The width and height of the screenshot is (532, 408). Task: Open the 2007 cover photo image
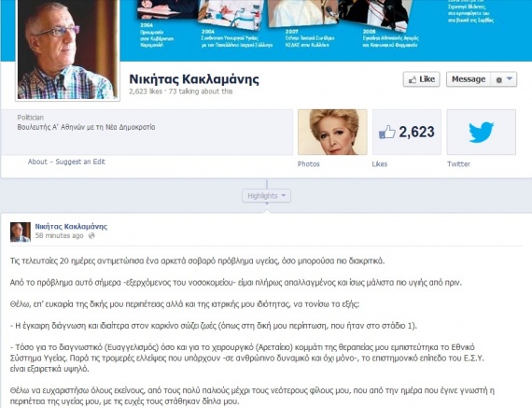click(303, 13)
